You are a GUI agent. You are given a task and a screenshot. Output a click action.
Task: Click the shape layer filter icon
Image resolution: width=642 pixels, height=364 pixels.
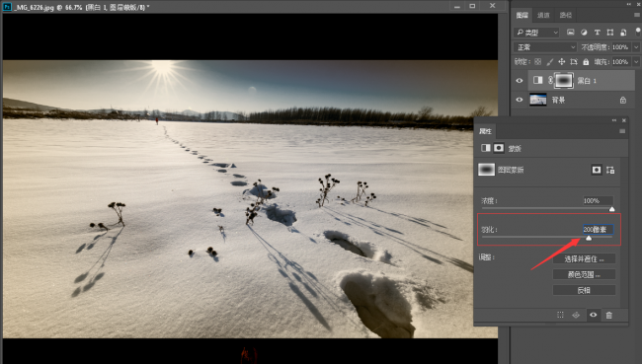pos(610,33)
